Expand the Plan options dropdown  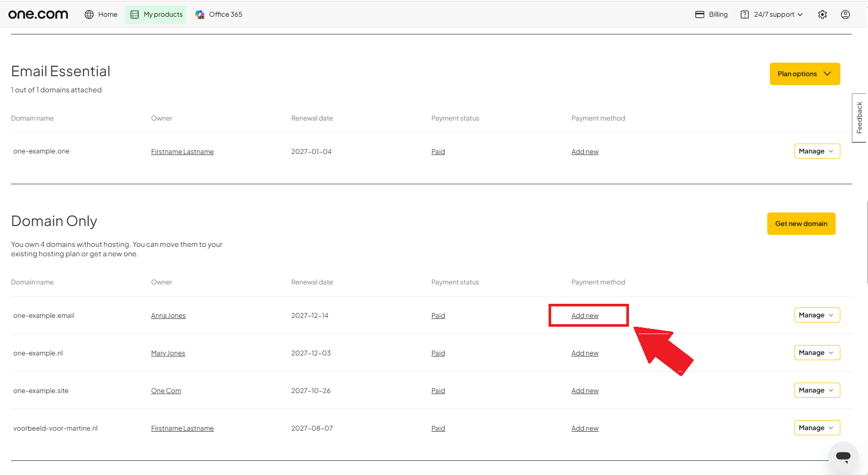coord(805,74)
